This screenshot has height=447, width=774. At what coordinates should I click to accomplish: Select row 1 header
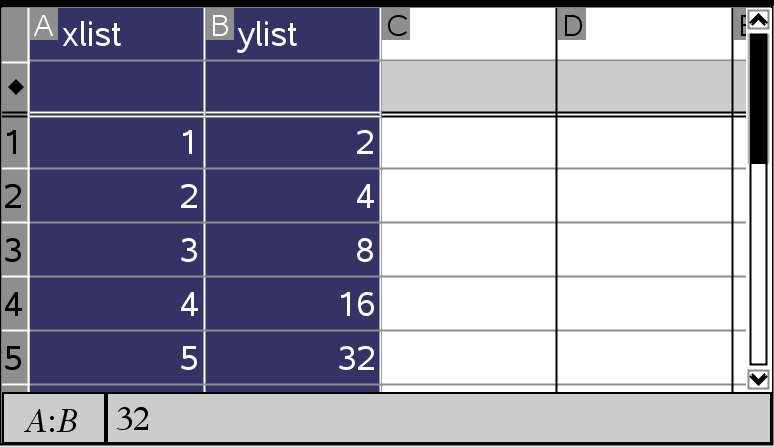[x=14, y=143]
